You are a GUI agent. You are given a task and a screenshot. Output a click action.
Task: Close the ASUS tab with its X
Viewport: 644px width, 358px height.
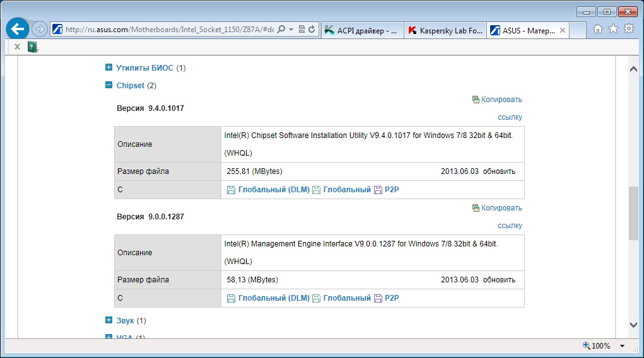point(563,30)
